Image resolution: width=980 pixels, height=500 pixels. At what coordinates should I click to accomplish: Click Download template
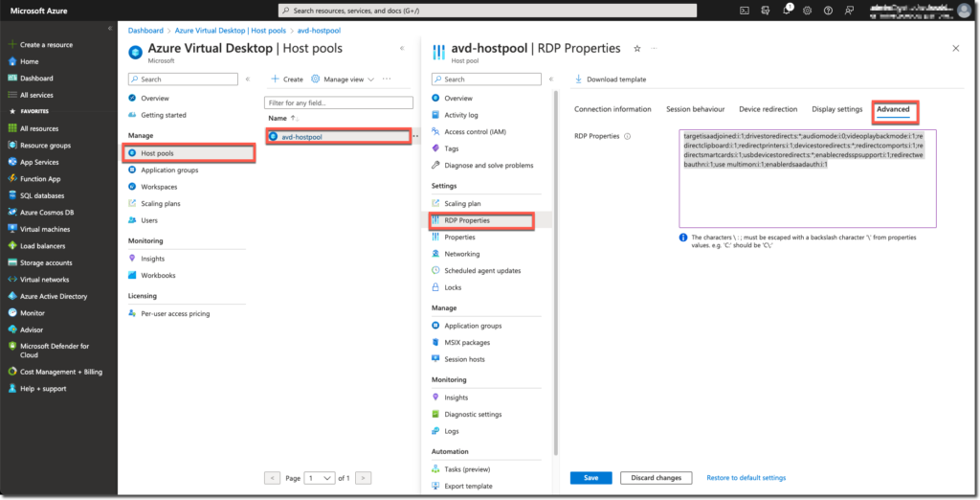coord(610,80)
